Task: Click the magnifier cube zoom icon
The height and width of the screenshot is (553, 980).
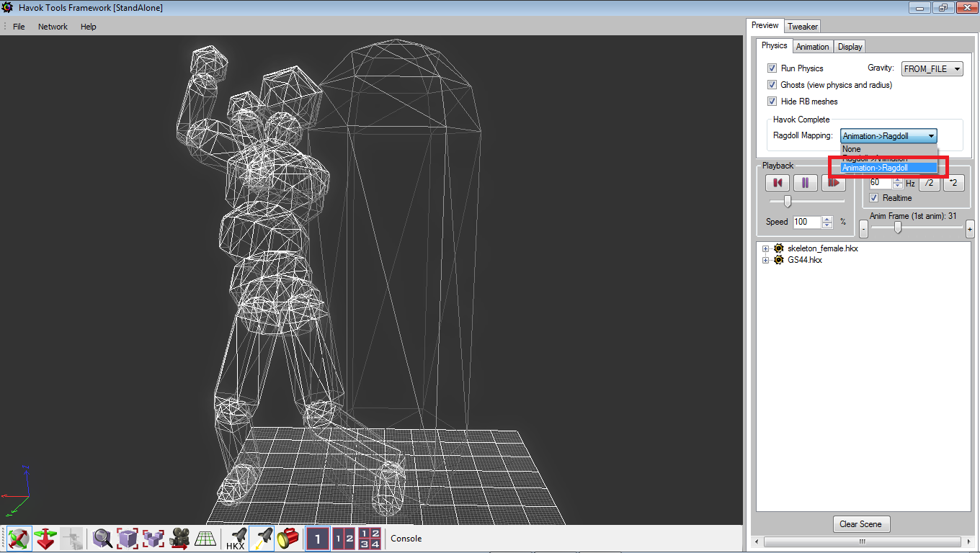Action: click(102, 538)
